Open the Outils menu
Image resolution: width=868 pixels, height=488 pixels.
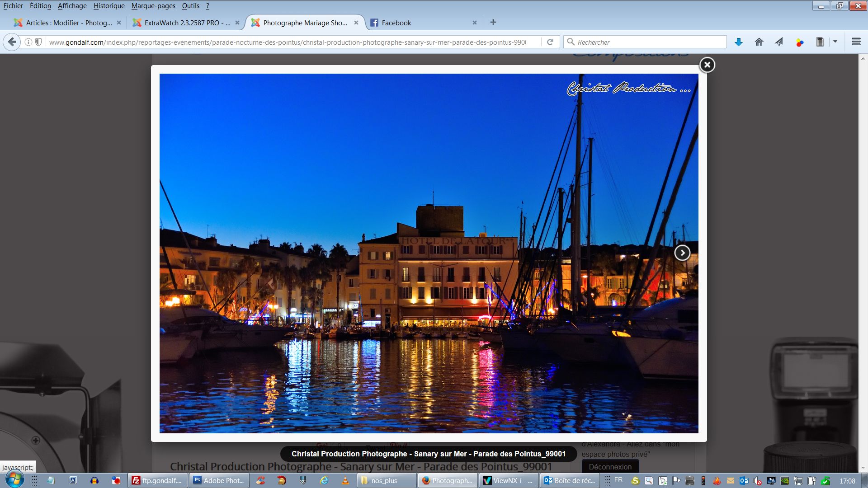(x=190, y=6)
